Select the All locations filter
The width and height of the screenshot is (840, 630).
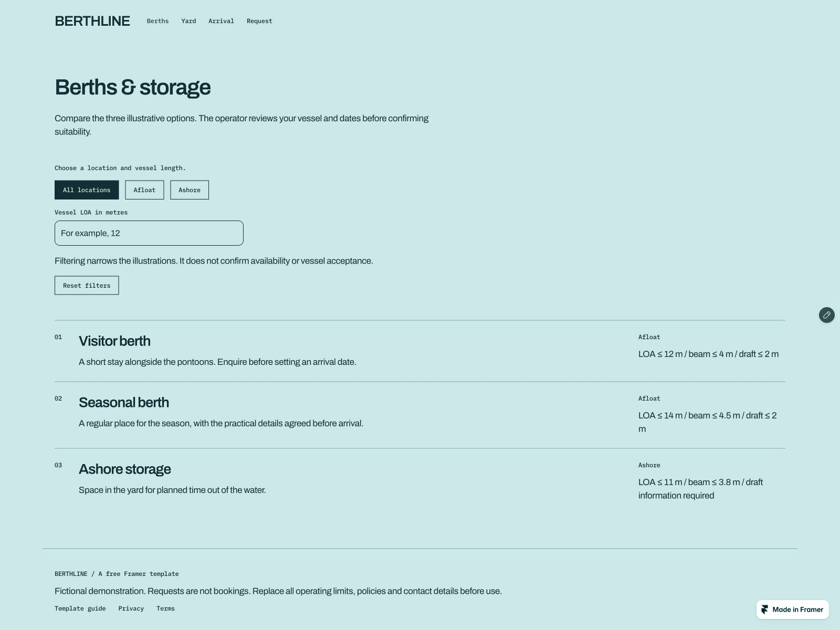point(87,190)
